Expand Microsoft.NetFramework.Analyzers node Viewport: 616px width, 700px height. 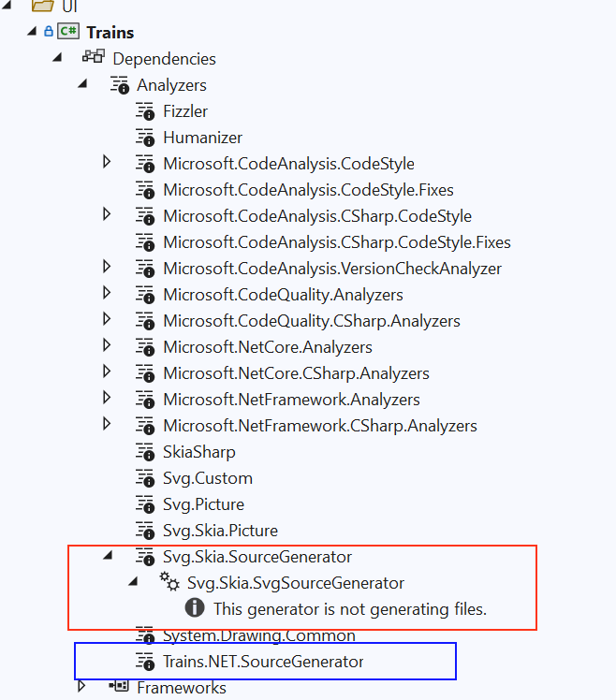click(107, 398)
